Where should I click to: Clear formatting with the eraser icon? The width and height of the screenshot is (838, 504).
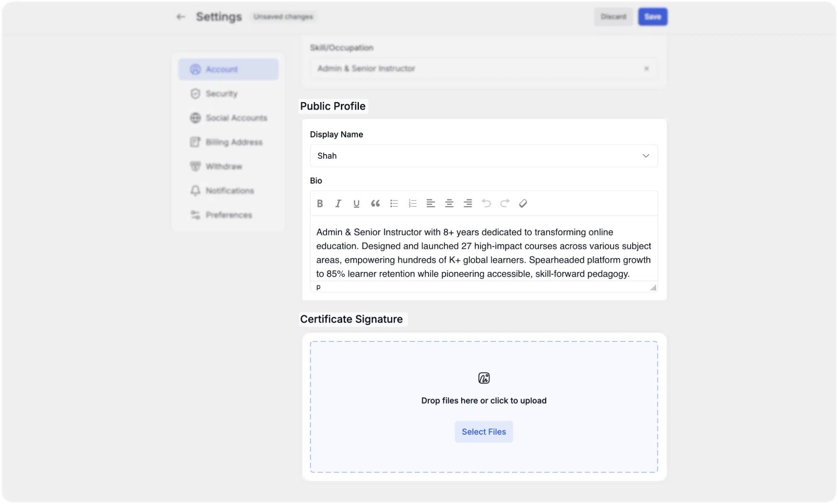[523, 204]
